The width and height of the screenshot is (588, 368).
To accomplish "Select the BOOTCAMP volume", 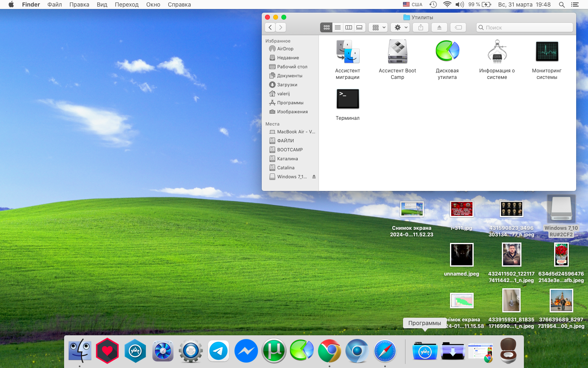I will [x=290, y=150].
